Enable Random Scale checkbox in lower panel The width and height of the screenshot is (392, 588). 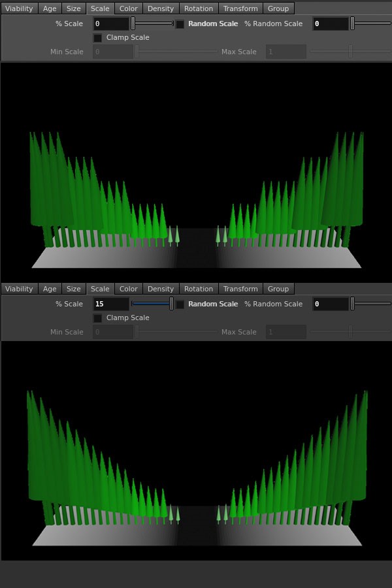[x=180, y=304]
